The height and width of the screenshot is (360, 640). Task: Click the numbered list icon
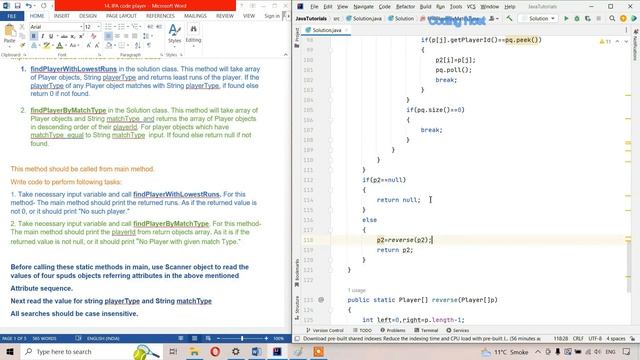coord(122,27)
